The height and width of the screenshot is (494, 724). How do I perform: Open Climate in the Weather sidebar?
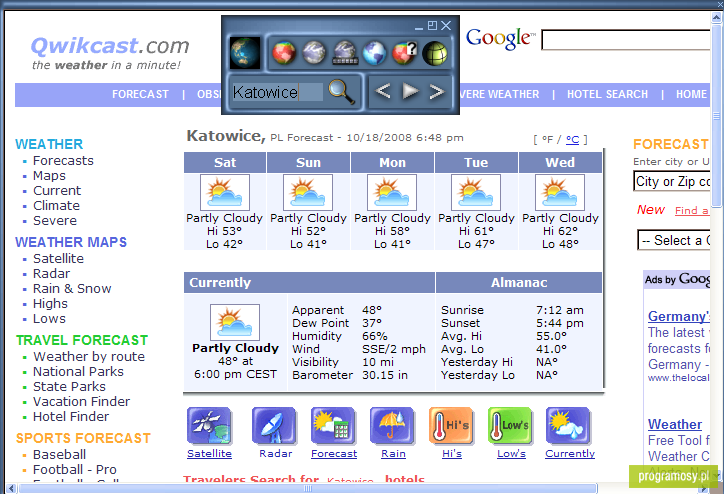coord(56,206)
